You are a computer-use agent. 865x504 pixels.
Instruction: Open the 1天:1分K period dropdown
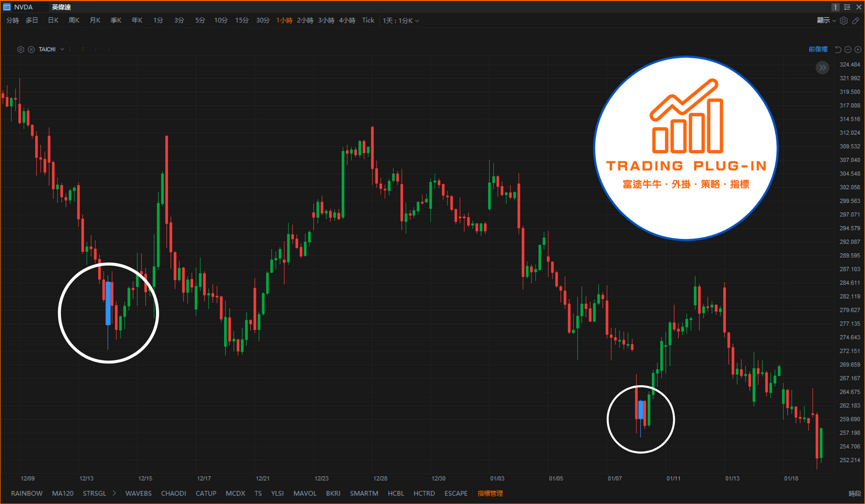point(400,20)
